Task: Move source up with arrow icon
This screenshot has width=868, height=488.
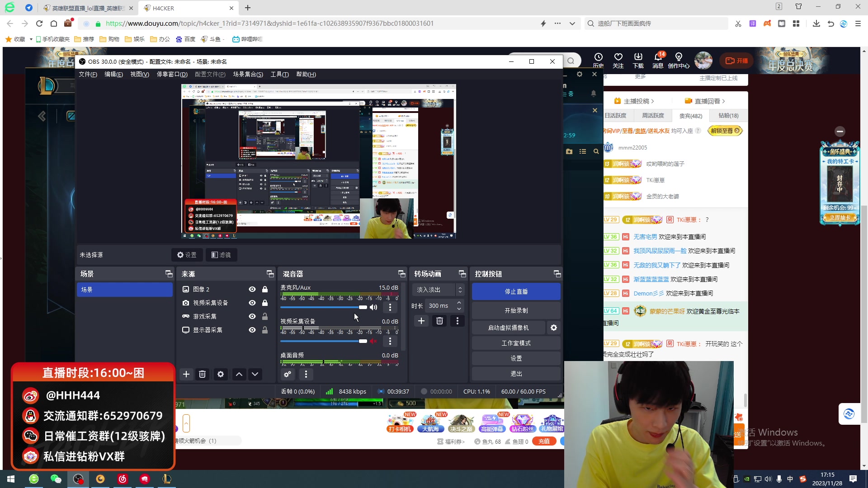Action: coord(239,374)
